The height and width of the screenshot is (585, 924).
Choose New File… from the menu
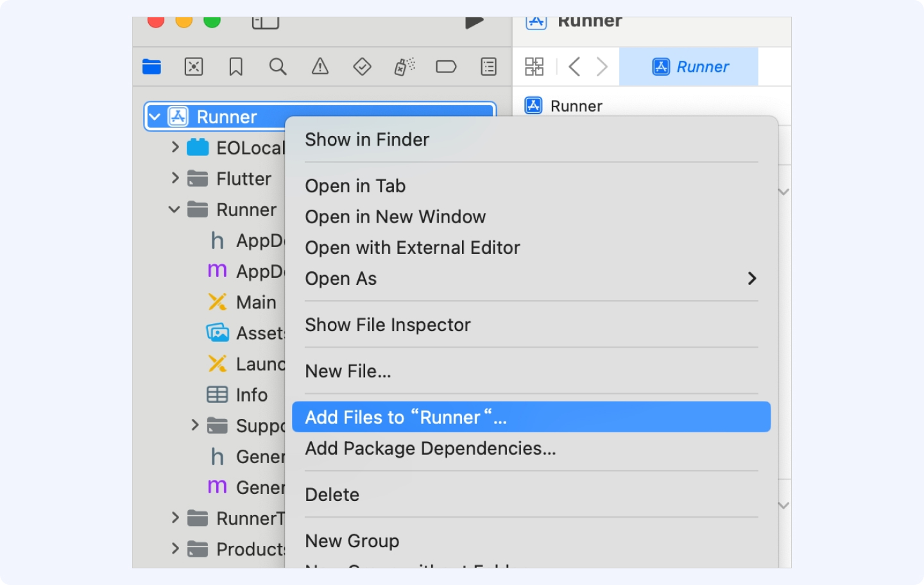pyautogui.click(x=531, y=371)
